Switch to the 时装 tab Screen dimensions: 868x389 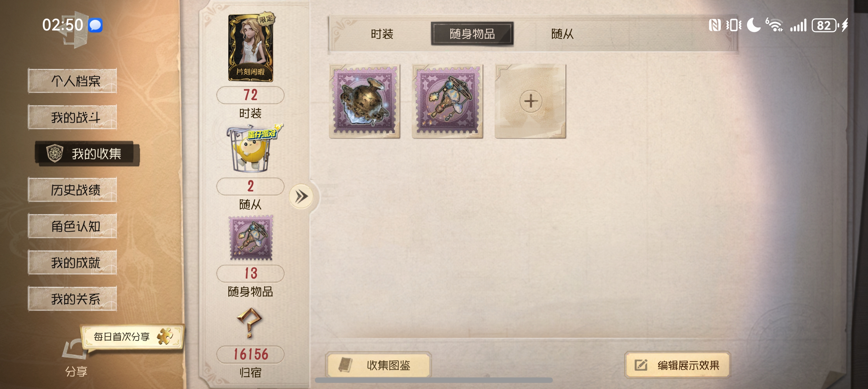[x=382, y=34]
